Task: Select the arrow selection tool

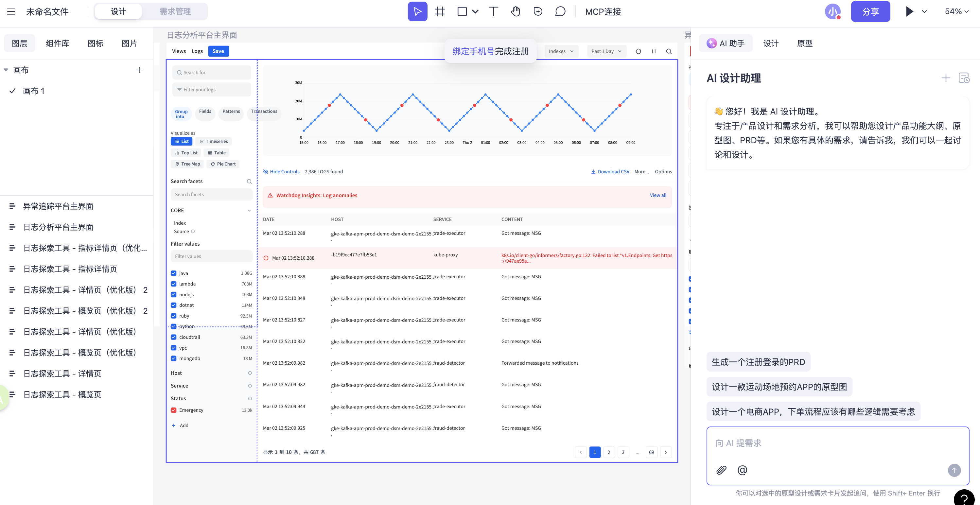Action: 417,11
